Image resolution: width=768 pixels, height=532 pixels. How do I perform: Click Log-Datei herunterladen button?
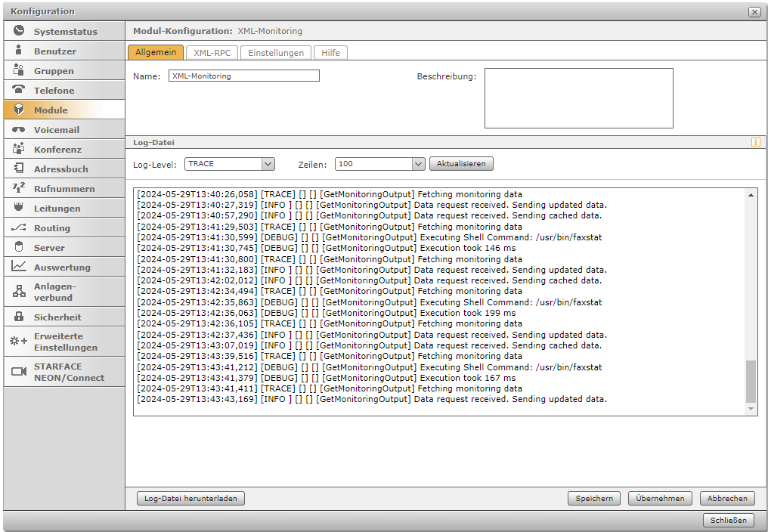tap(190, 498)
